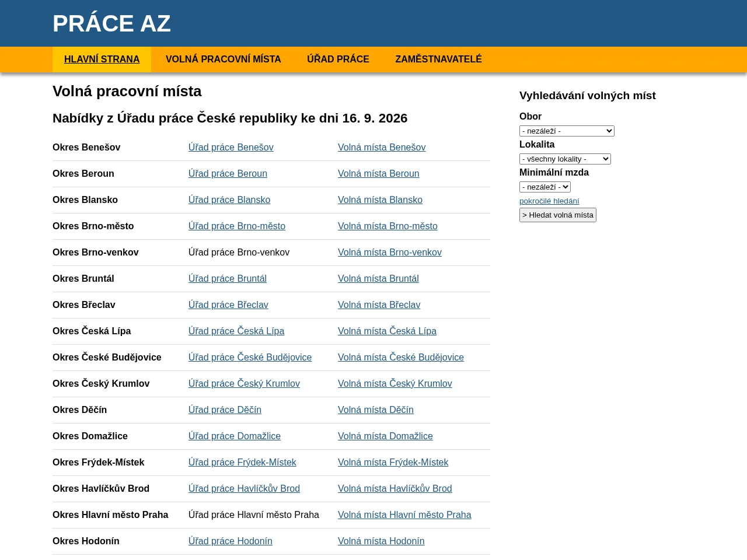
Task: Expand the Obor dropdown
Action: point(567,131)
